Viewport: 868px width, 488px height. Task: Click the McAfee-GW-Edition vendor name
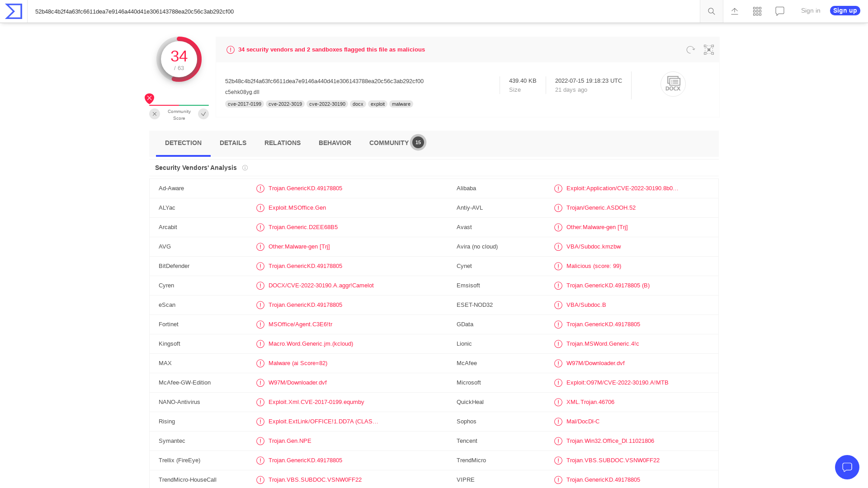coord(184,383)
